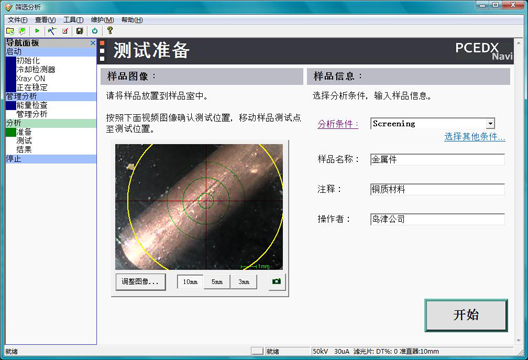Open the 帮助(H) menu
Screen dimensions: 528x360
click(x=132, y=20)
